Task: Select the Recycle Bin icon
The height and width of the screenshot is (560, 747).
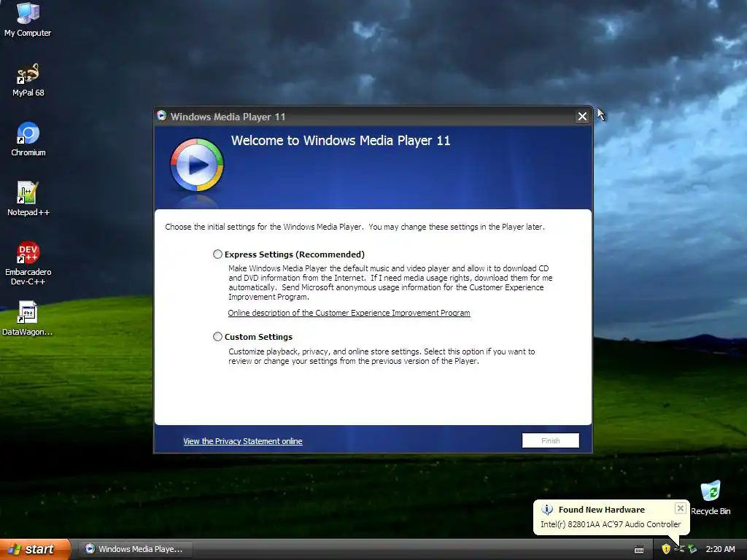Action: coord(711,498)
